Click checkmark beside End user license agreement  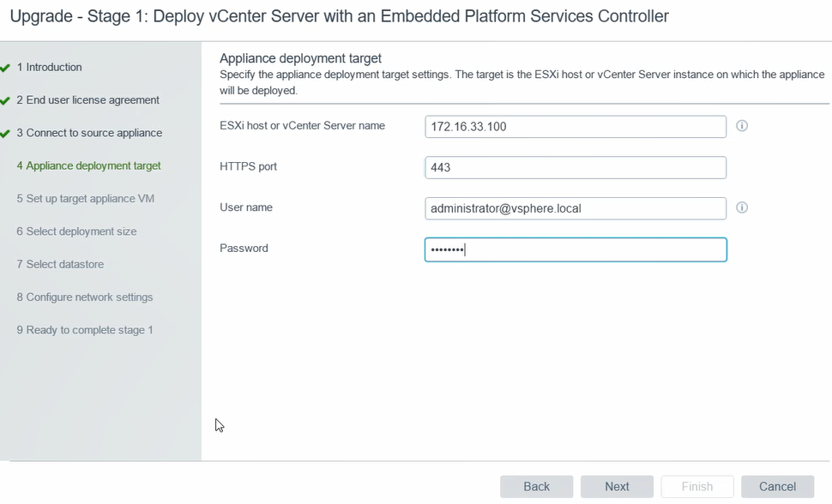pos(5,101)
